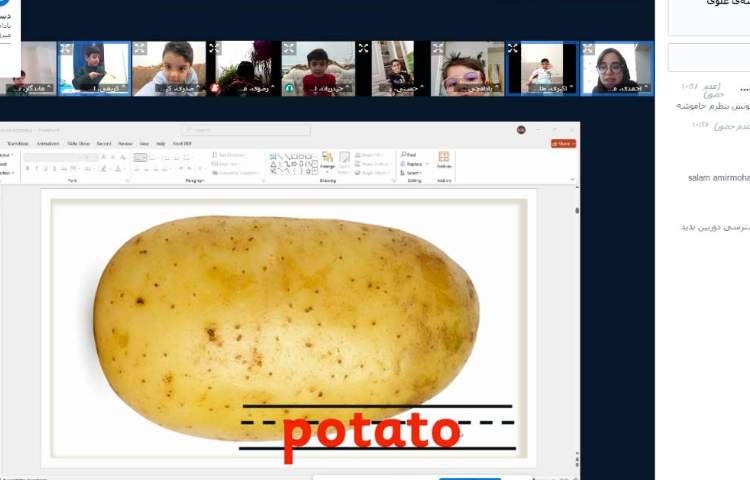Enlarge the video tile showing the boy in green shirt
750x480 pixels.
(x=66, y=48)
